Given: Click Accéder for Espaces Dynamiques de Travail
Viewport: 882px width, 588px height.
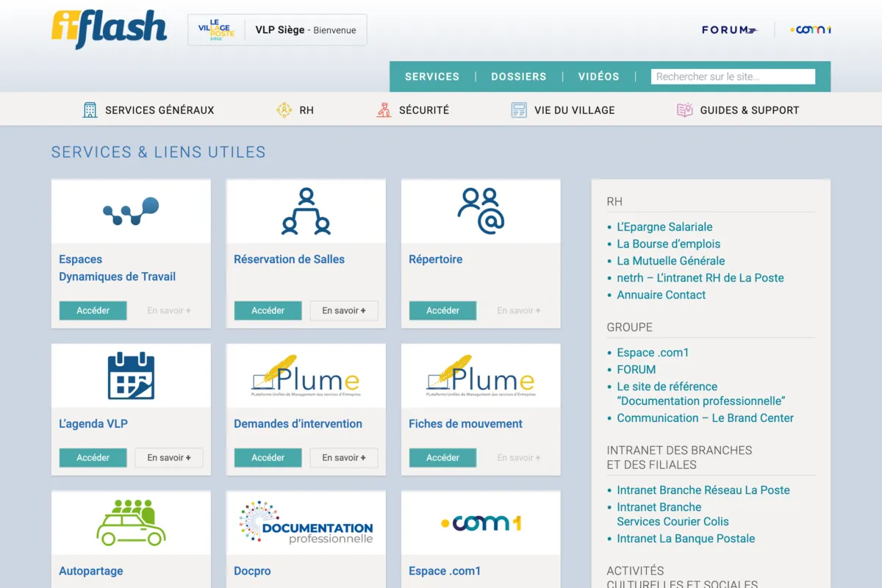Looking at the screenshot, I should [93, 311].
